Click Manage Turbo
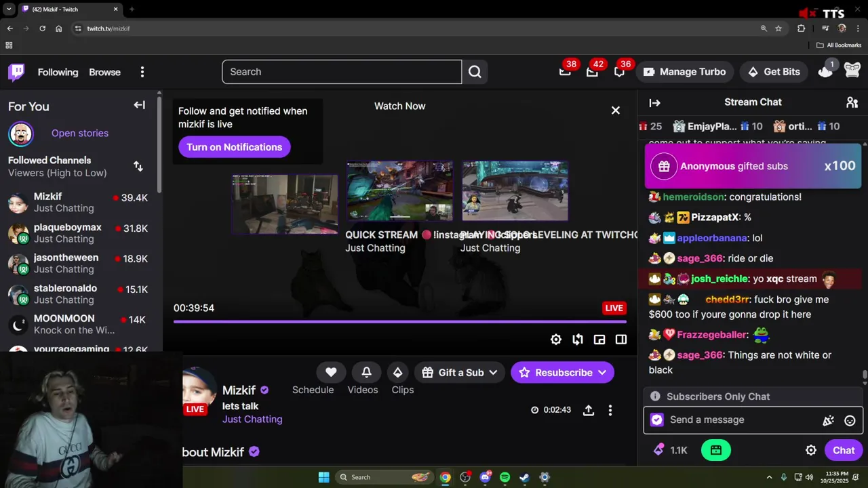Screen dimensions: 868x488 684,72
